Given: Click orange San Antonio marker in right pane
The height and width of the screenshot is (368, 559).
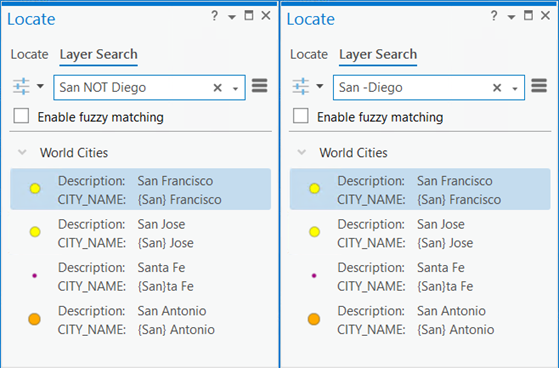Looking at the screenshot, I should 314,319.
